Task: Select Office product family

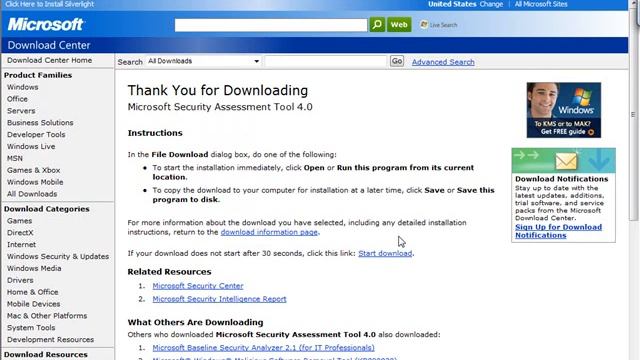Action: click(17, 99)
